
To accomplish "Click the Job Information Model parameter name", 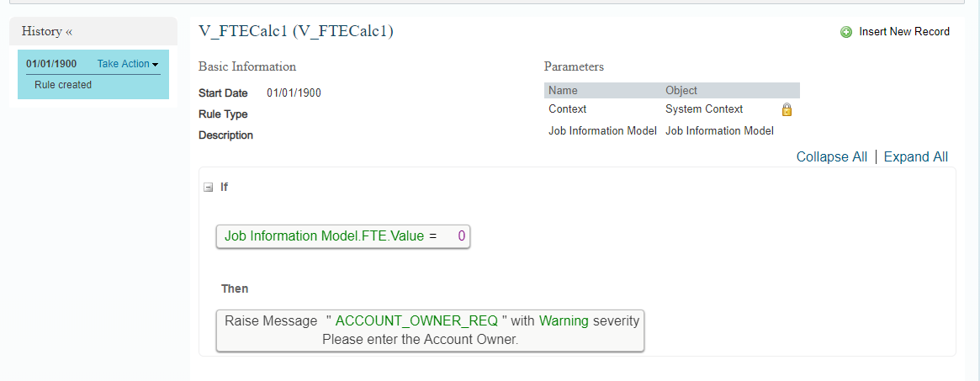I will coord(602,131).
